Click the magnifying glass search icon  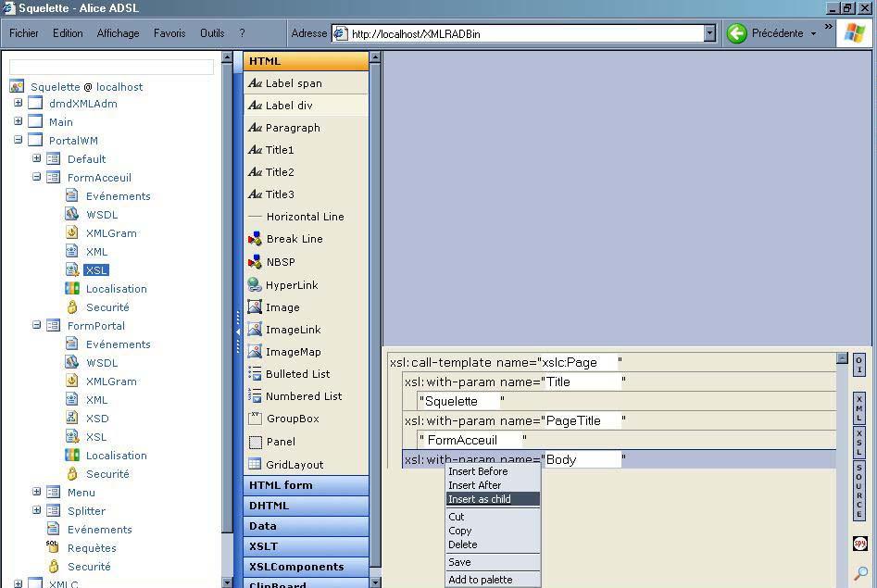point(860,573)
